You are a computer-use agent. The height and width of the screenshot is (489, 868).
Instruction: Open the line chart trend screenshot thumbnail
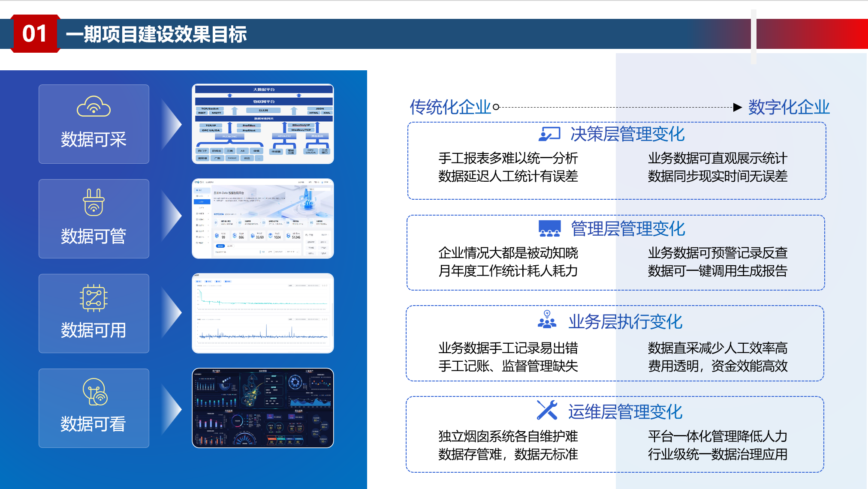coord(262,313)
